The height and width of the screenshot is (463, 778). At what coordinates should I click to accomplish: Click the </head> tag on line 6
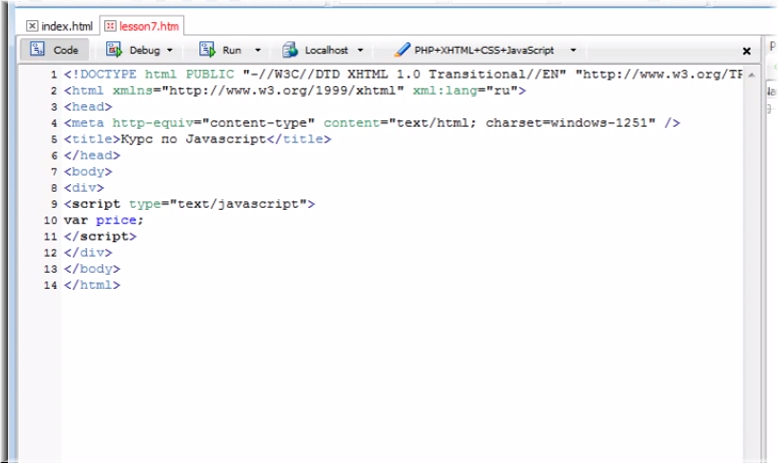(92, 155)
